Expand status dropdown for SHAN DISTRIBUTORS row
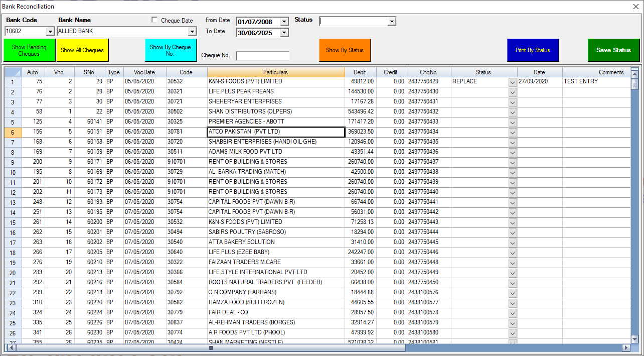This screenshot has height=356, width=644. [x=513, y=112]
